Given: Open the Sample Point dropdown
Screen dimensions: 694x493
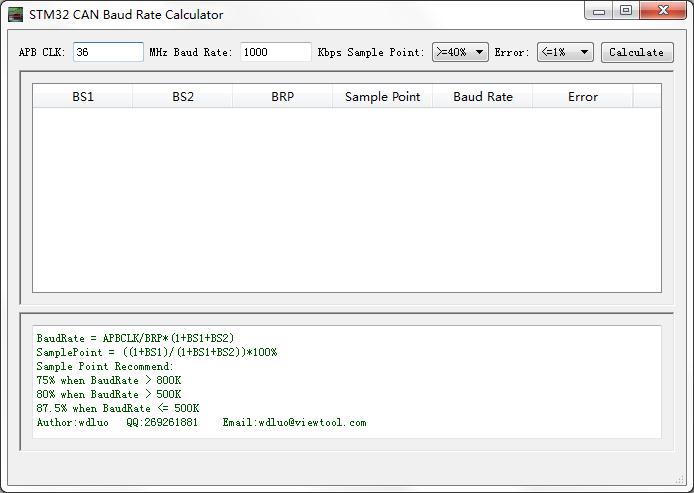Looking at the screenshot, I should [460, 52].
